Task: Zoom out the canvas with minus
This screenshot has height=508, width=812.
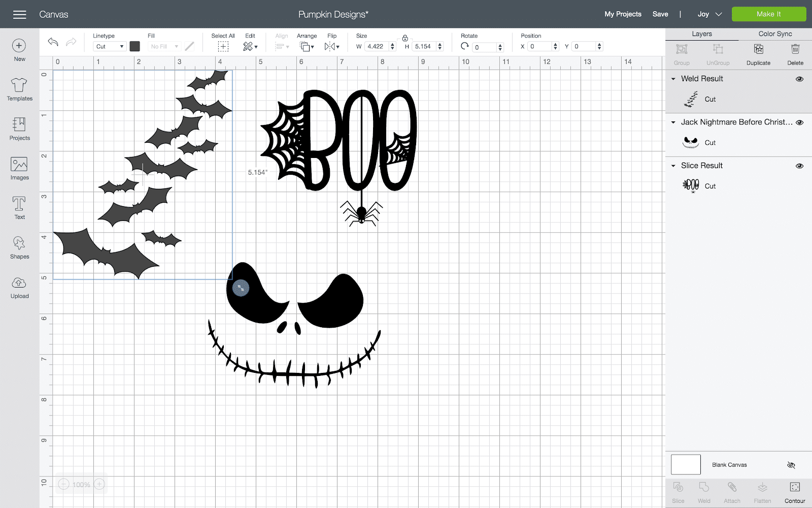Action: click(x=63, y=484)
